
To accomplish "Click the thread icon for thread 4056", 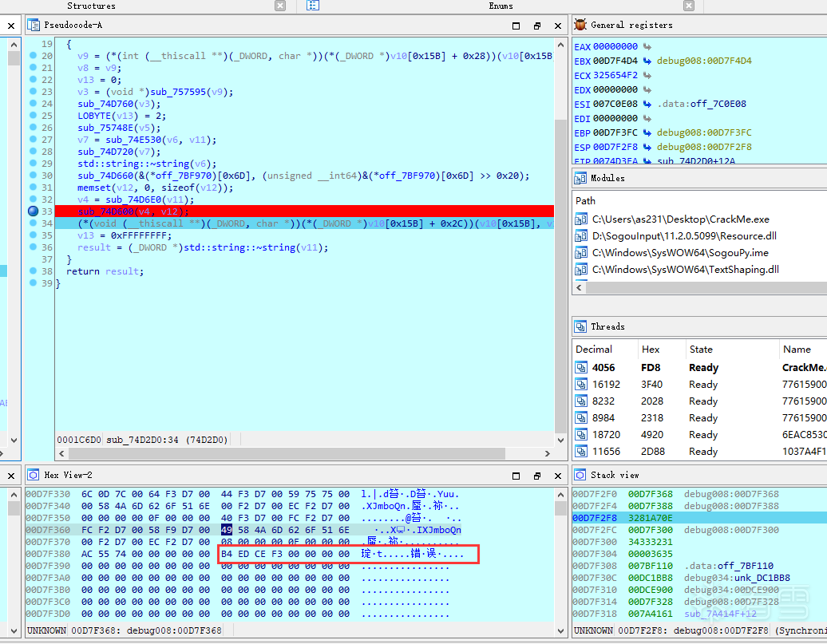I will click(581, 367).
